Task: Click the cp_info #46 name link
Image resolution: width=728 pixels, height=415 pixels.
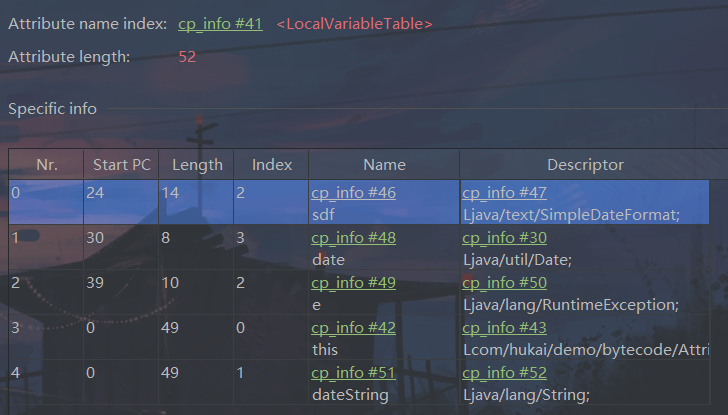Action: coord(353,193)
